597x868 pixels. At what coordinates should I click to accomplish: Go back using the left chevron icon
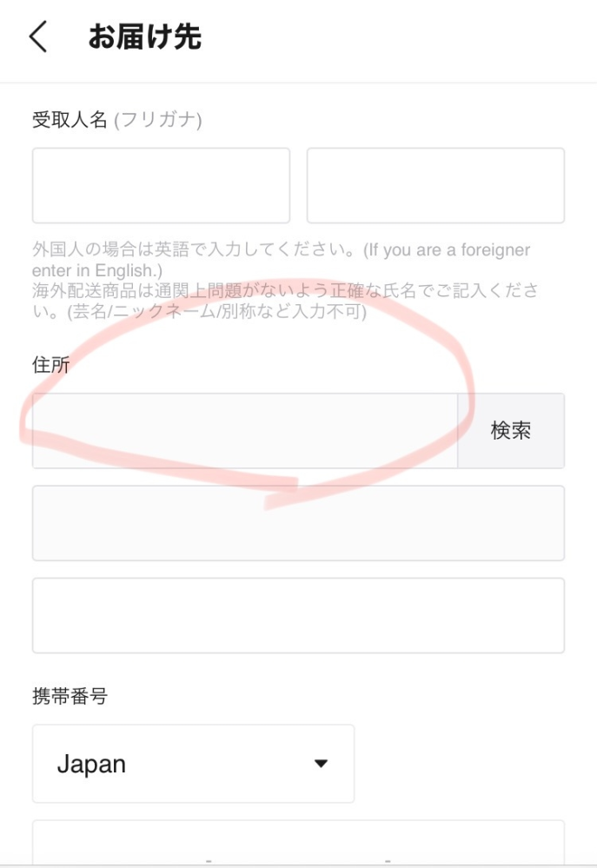(38, 36)
